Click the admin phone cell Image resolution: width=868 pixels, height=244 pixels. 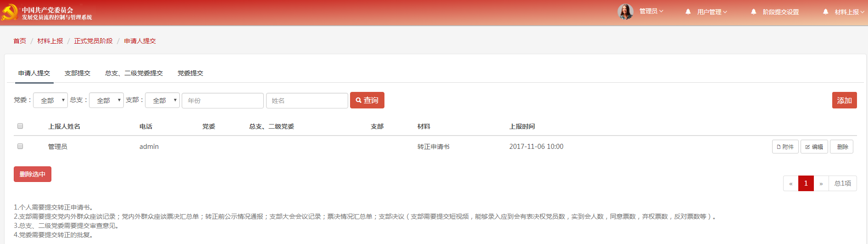149,147
